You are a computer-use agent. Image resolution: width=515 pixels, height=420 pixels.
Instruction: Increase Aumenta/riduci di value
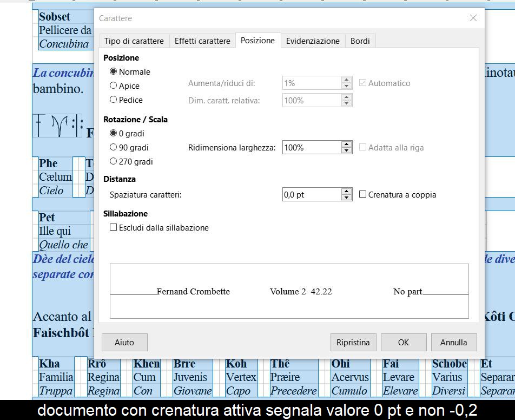pyautogui.click(x=347, y=80)
